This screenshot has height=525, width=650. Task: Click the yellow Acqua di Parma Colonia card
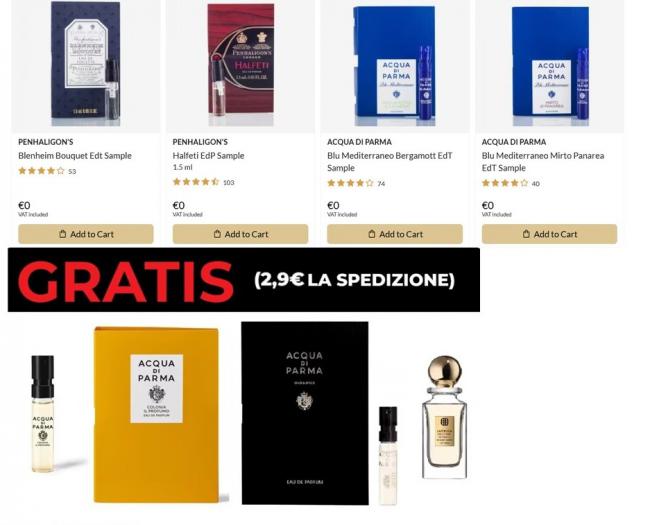156,415
